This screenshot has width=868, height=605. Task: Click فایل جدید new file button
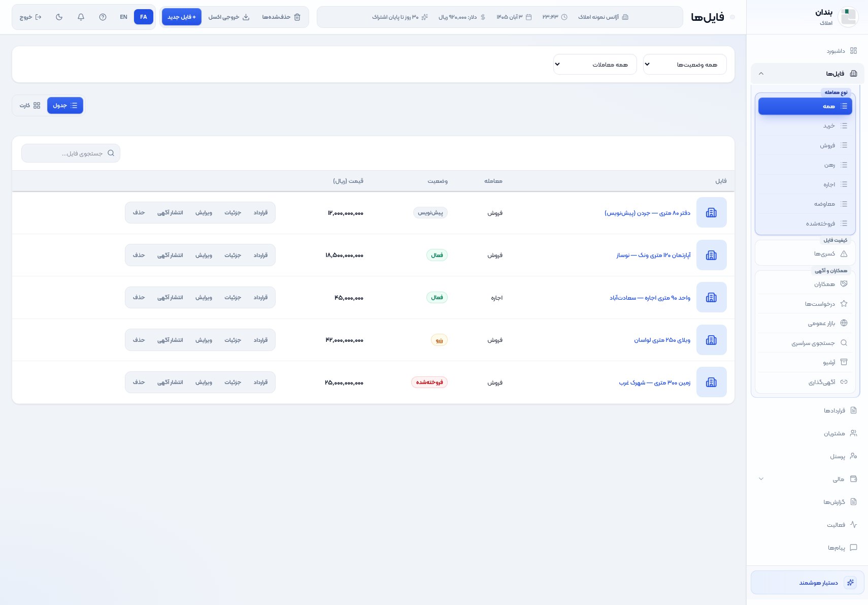click(x=182, y=17)
